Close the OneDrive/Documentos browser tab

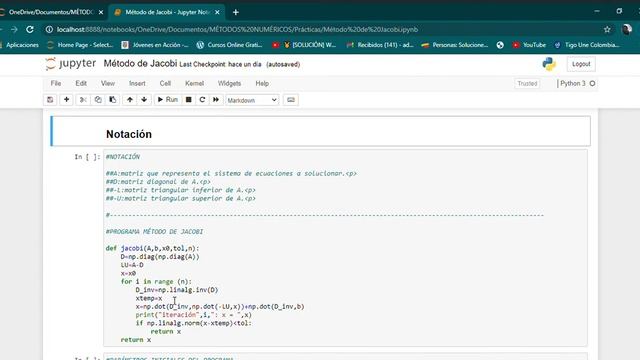[x=101, y=12]
